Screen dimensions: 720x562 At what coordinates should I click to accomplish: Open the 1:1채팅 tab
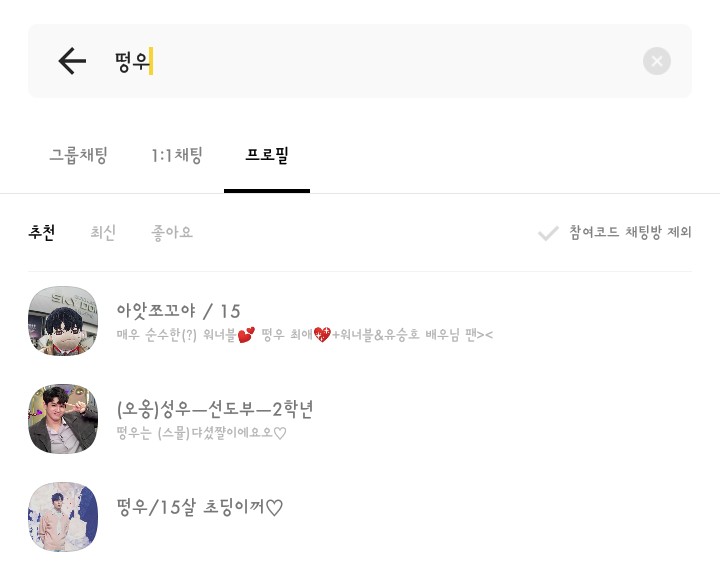click(x=177, y=155)
